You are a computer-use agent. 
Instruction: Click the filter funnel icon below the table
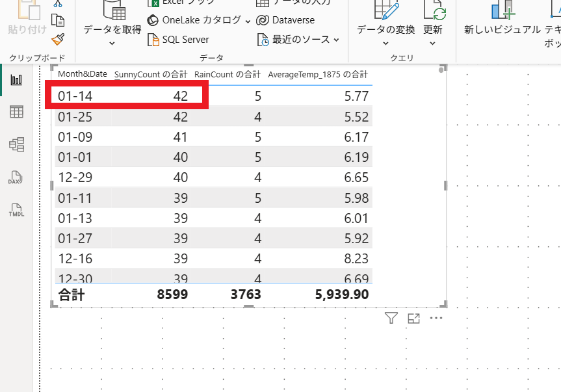coord(391,318)
